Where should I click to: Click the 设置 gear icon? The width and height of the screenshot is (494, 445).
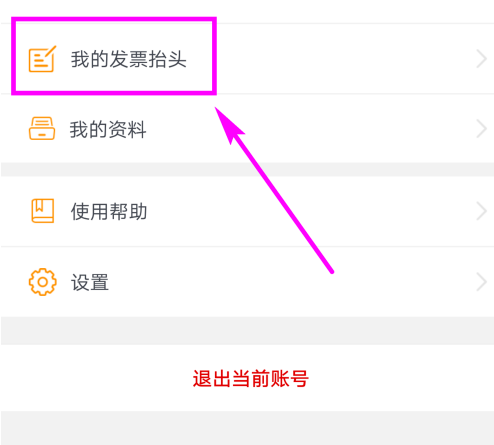[x=42, y=282]
